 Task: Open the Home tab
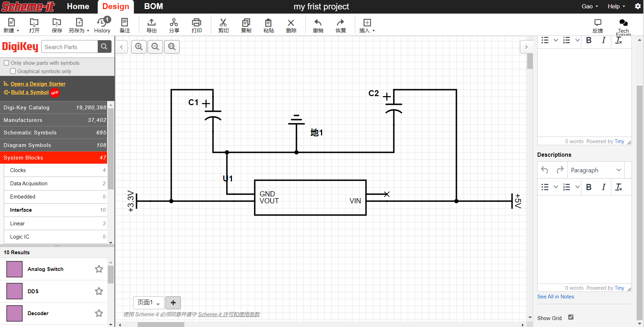[x=78, y=7]
